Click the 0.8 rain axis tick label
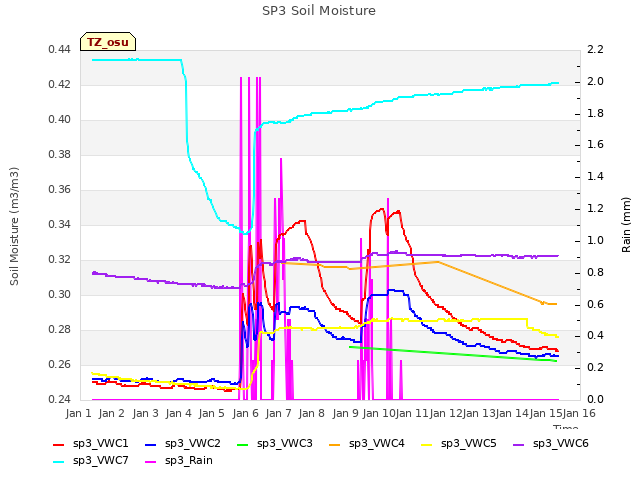 [x=596, y=272]
